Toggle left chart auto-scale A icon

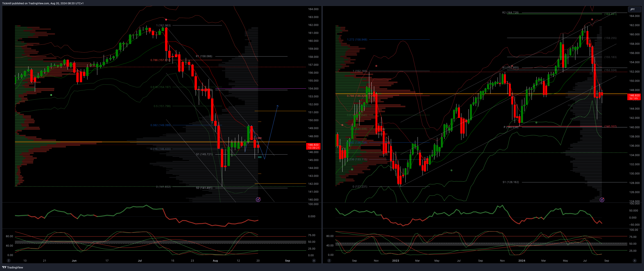[x=314, y=261]
